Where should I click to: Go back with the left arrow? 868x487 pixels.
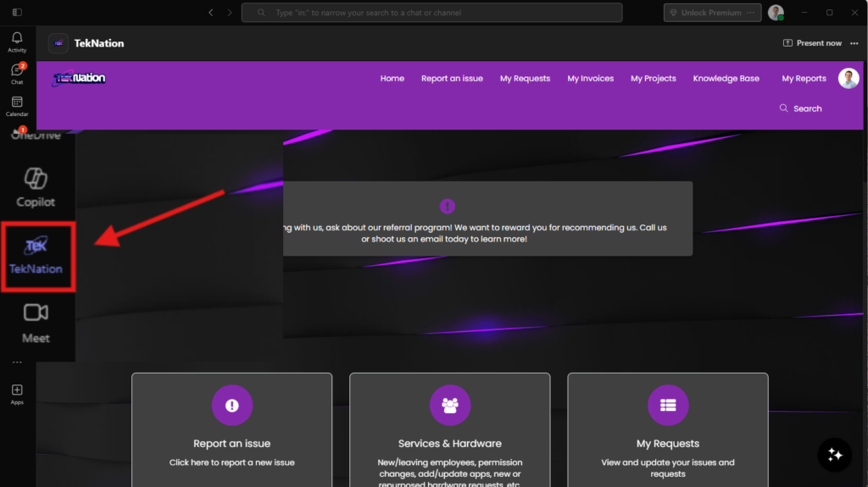point(211,12)
